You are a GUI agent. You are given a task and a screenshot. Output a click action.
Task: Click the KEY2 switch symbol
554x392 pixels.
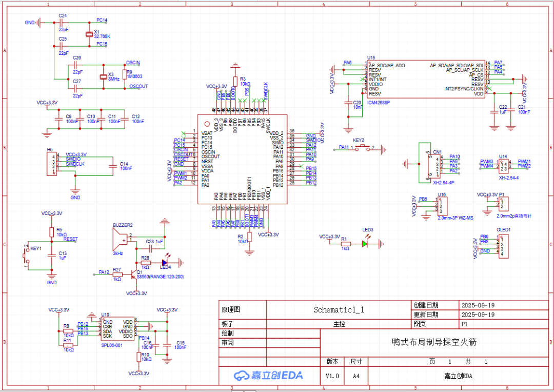pos(363,148)
